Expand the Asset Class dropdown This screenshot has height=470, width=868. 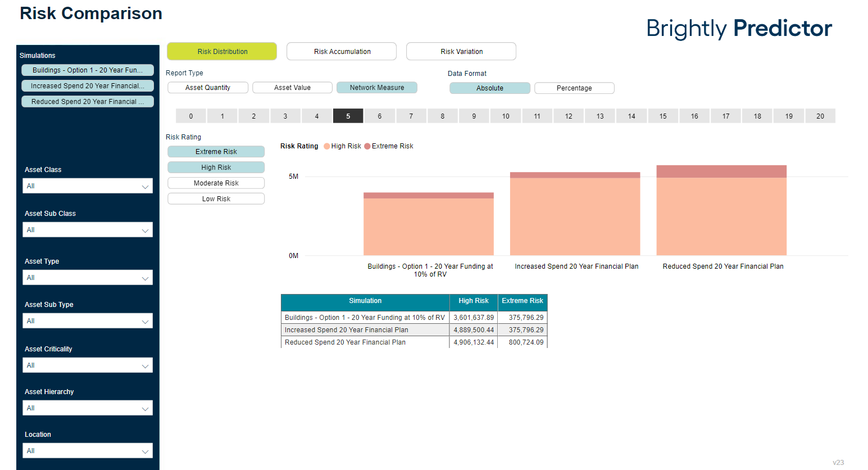(x=88, y=186)
